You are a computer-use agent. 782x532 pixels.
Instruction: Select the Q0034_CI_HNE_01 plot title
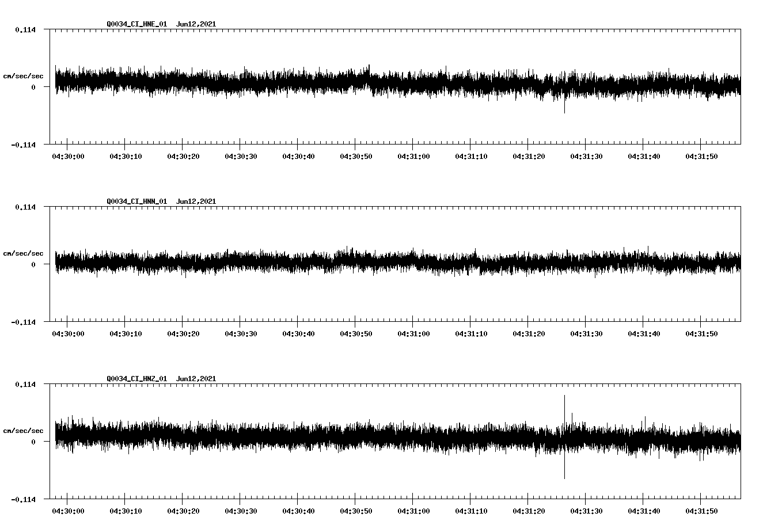click(x=137, y=24)
